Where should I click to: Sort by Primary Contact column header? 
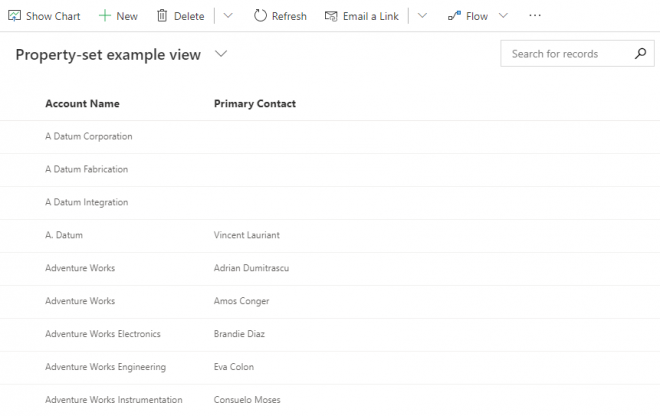[x=254, y=104]
